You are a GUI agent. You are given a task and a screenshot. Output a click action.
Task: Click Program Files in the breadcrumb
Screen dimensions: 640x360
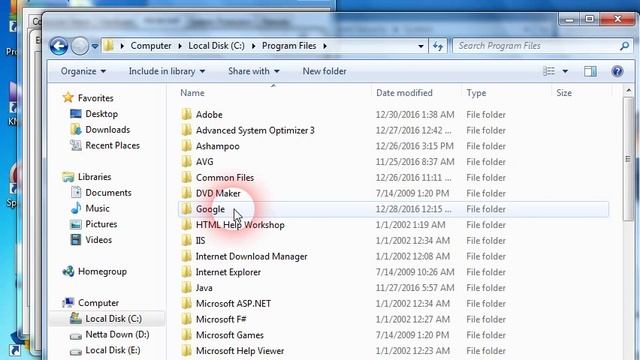[289, 46]
